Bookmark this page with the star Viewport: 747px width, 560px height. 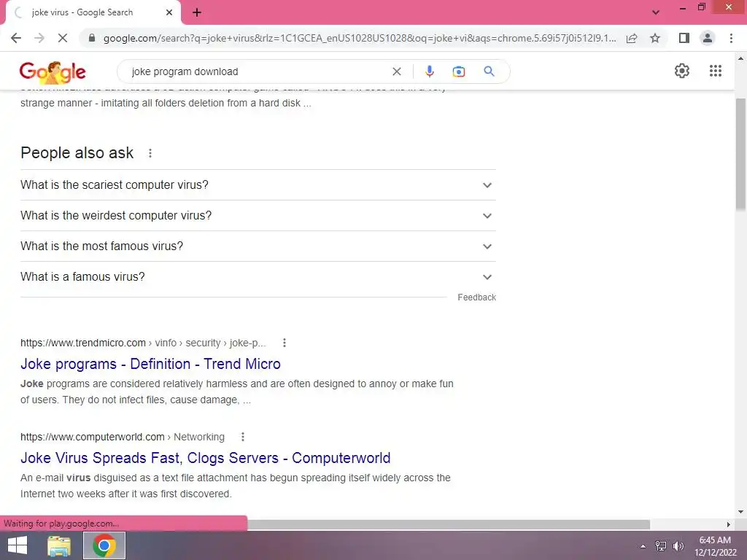[655, 38]
